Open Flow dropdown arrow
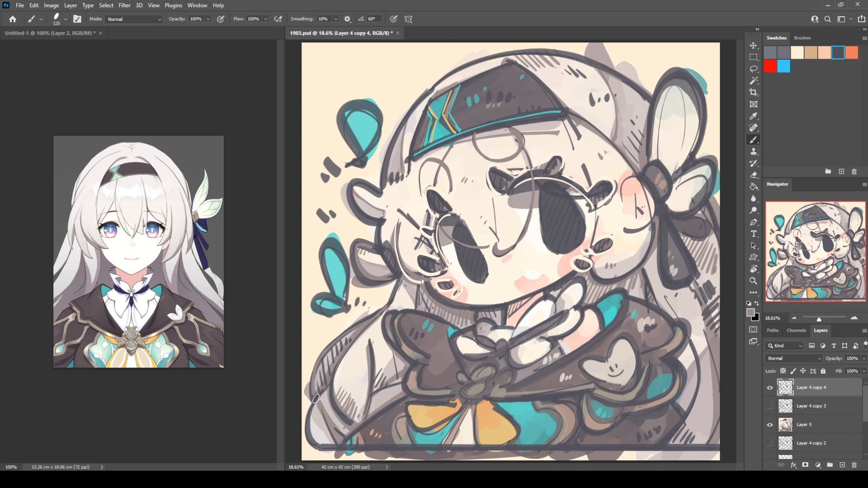This screenshot has width=868, height=488. click(265, 19)
